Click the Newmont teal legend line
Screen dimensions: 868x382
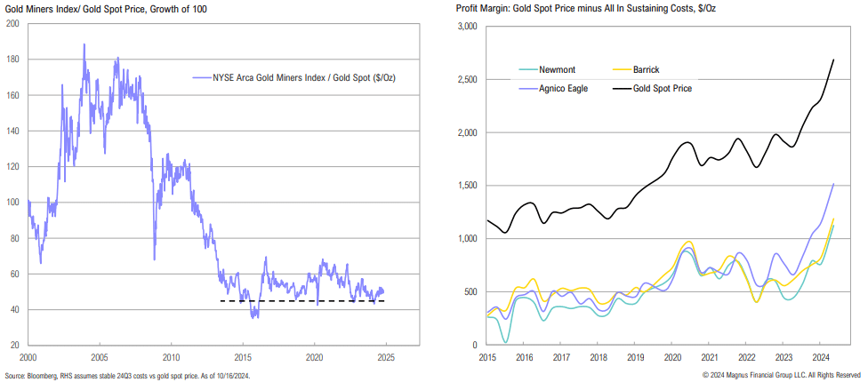526,68
